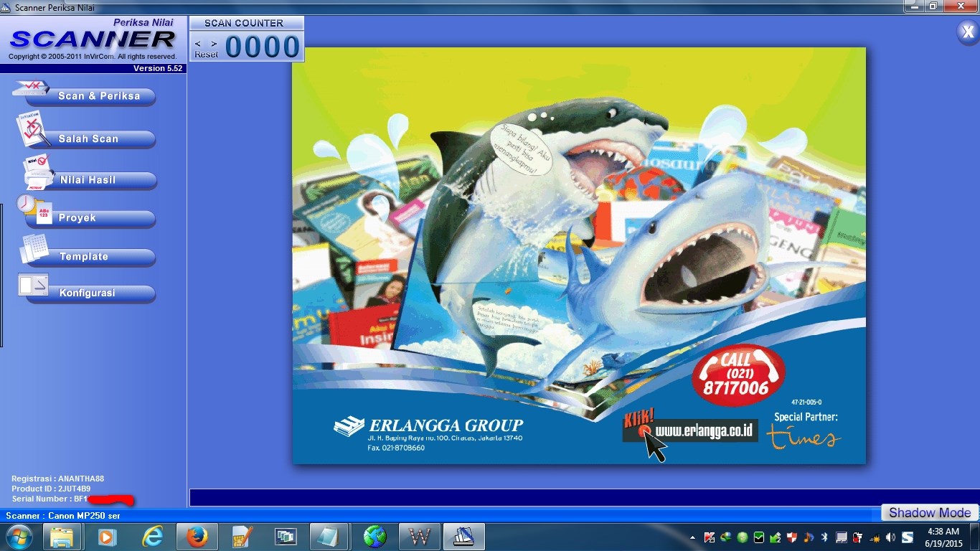The width and height of the screenshot is (980, 551).
Task: Switch to the W application in taskbar
Action: pyautogui.click(x=419, y=537)
